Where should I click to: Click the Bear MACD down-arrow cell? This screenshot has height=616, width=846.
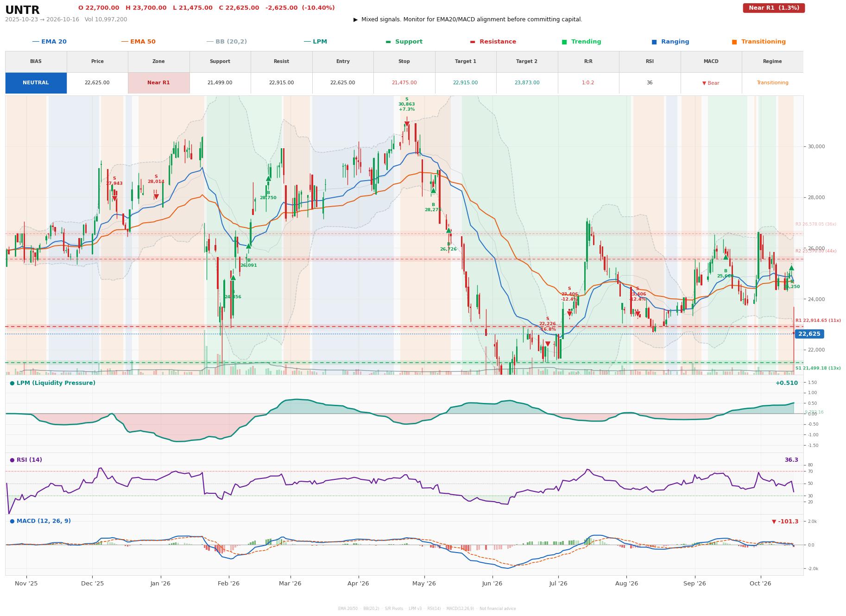click(711, 83)
